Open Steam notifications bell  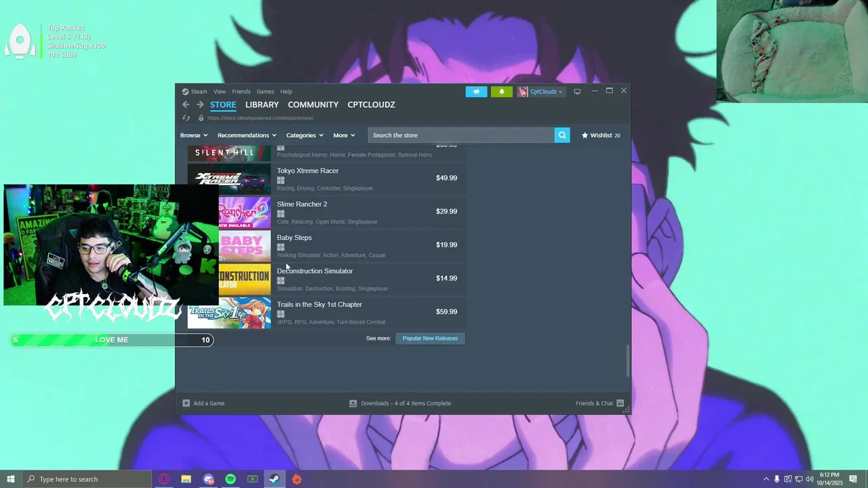coord(502,91)
